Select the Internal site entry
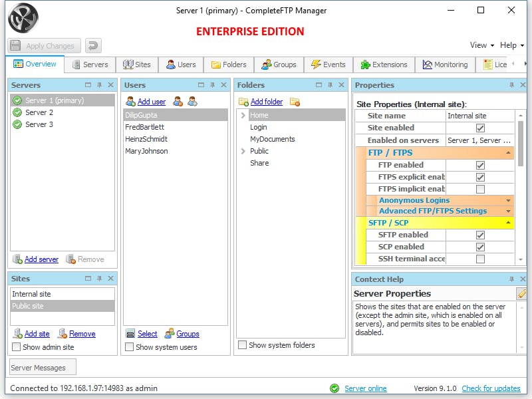The image size is (532, 399). [x=63, y=294]
